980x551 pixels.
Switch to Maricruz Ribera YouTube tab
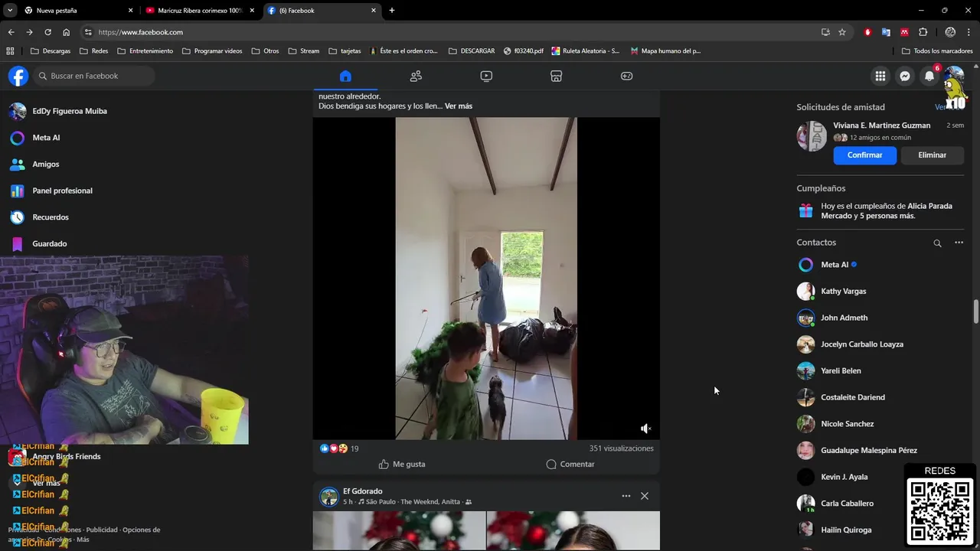tap(199, 11)
